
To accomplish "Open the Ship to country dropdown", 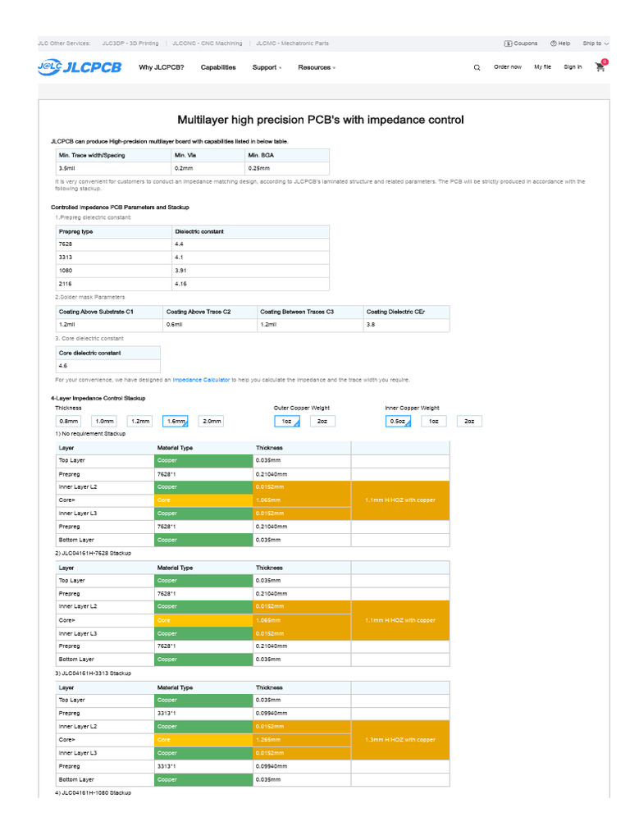I will (x=596, y=43).
